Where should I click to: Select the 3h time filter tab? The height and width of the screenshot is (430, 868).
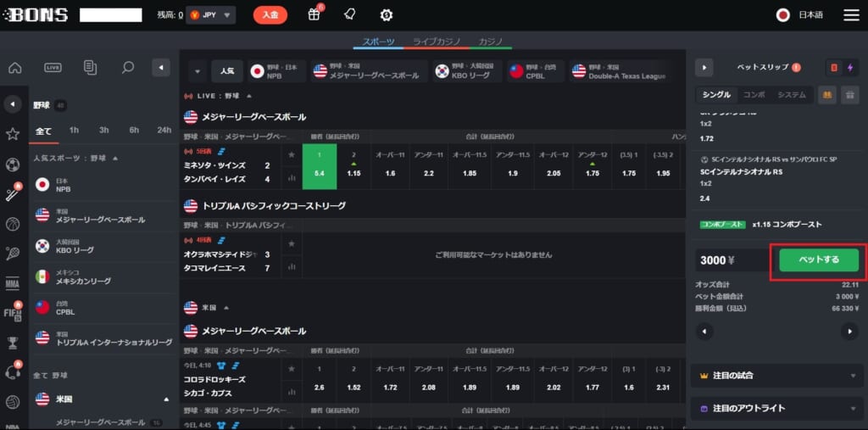point(103,130)
